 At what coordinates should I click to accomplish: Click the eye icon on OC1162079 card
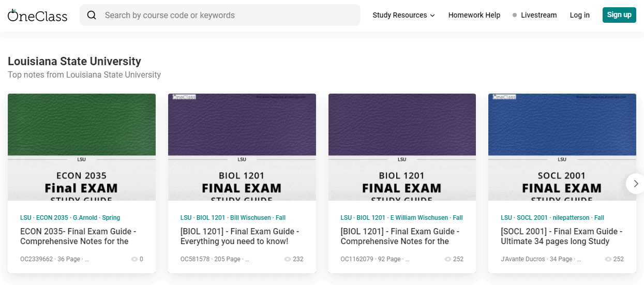[x=448, y=259]
